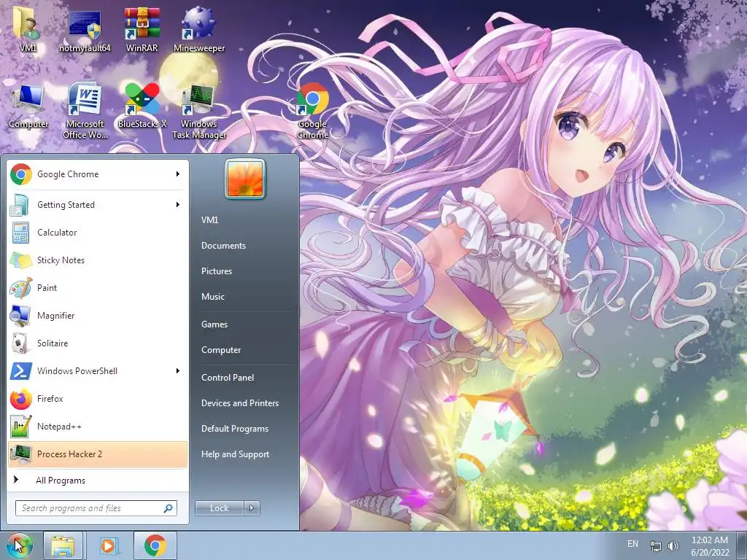The image size is (747, 560).
Task: Expand the Windows PowerShell jump list arrow
Action: [x=178, y=371]
